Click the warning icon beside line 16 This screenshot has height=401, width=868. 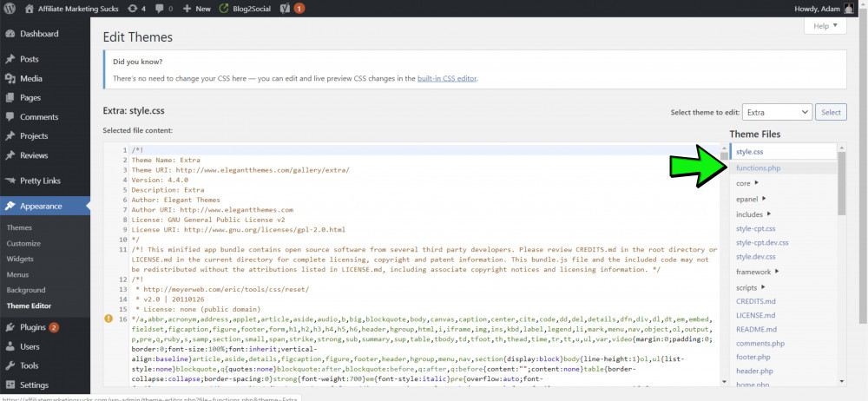click(x=108, y=319)
